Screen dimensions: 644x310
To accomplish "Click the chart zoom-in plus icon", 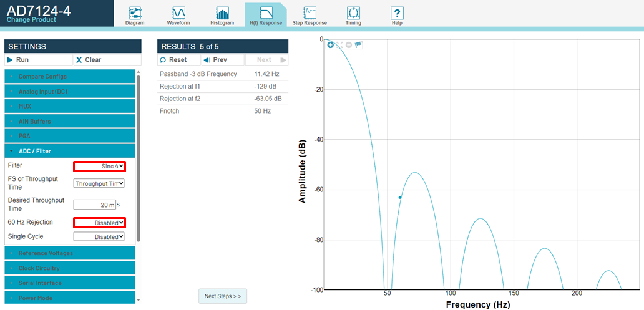I will 331,45.
